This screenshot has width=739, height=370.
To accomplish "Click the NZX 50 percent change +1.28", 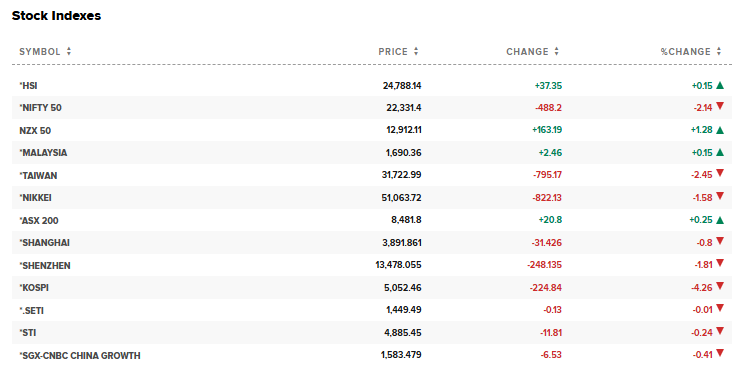I will pos(701,130).
